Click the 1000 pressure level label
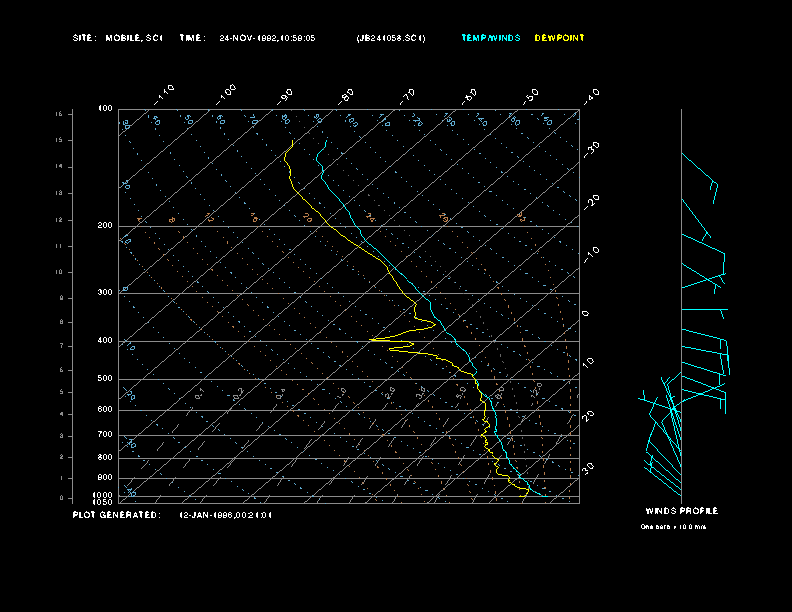Image resolution: width=792 pixels, height=612 pixels. pyautogui.click(x=104, y=495)
